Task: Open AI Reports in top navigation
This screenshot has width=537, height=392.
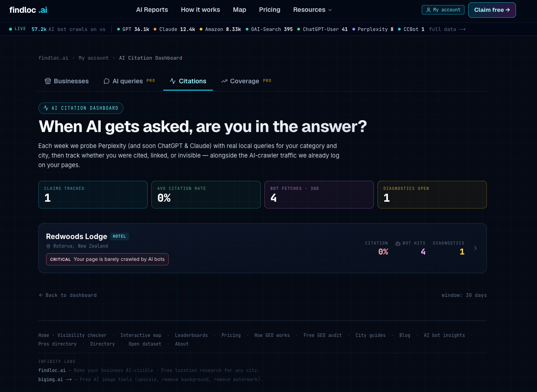Action: tap(152, 10)
